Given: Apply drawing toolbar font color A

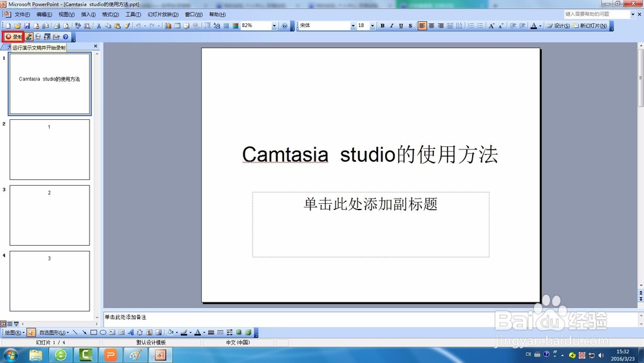Looking at the screenshot, I should tap(198, 333).
